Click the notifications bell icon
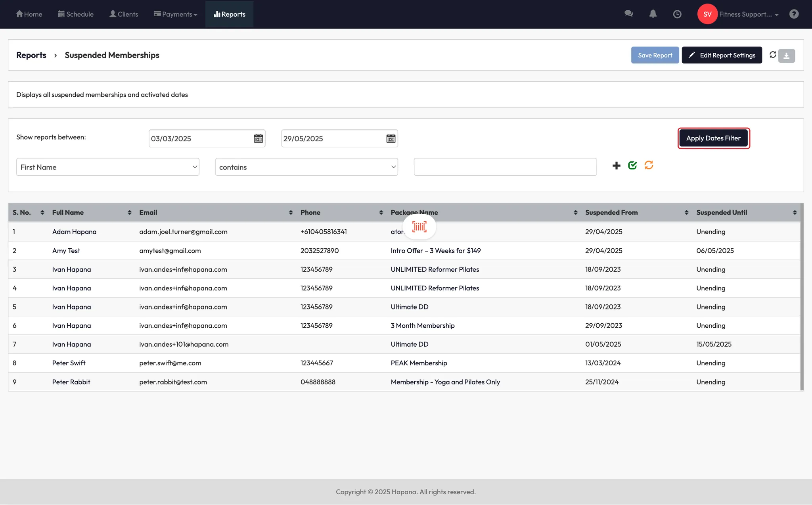Viewport: 812px width, 505px height. 653,14
